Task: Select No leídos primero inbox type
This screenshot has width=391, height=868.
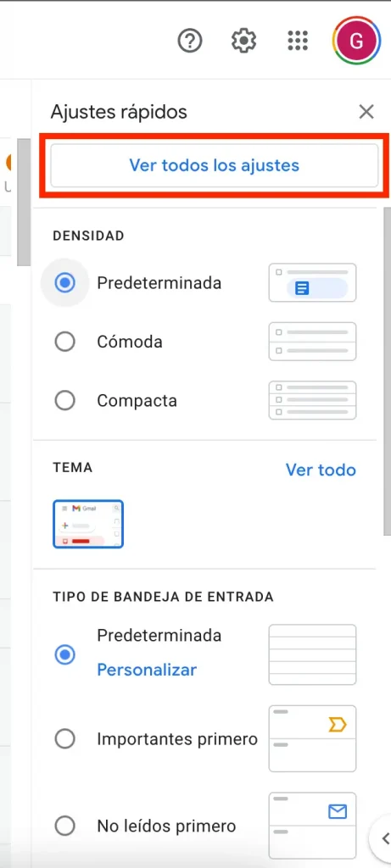Action: pyautogui.click(x=64, y=826)
